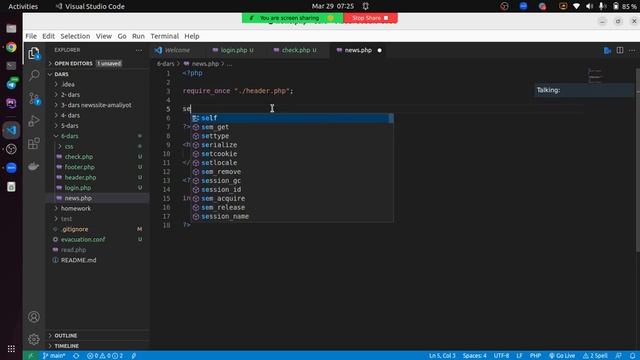Click the editor minimap
Image resolution: width=640 pixels, height=360 pixels.
tap(595, 76)
